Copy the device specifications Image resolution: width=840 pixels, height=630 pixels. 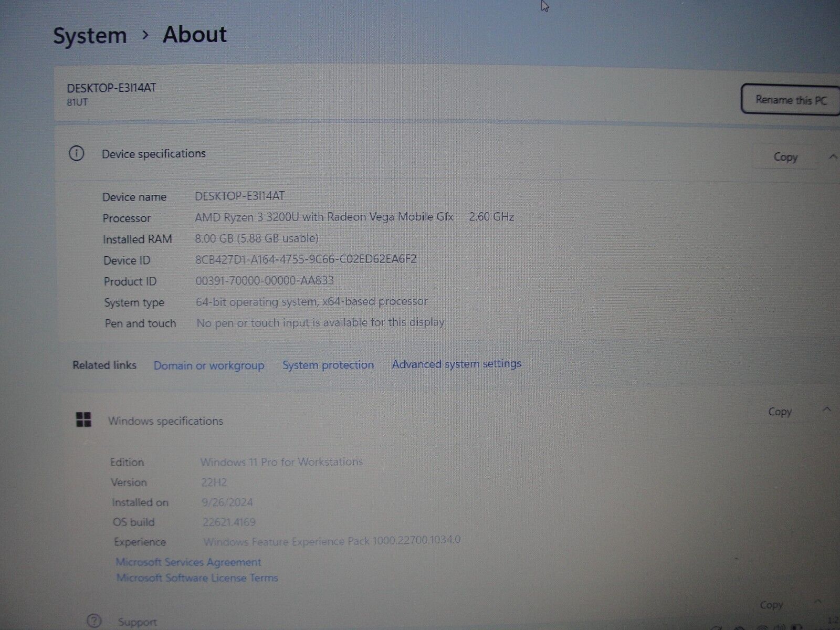coord(785,157)
